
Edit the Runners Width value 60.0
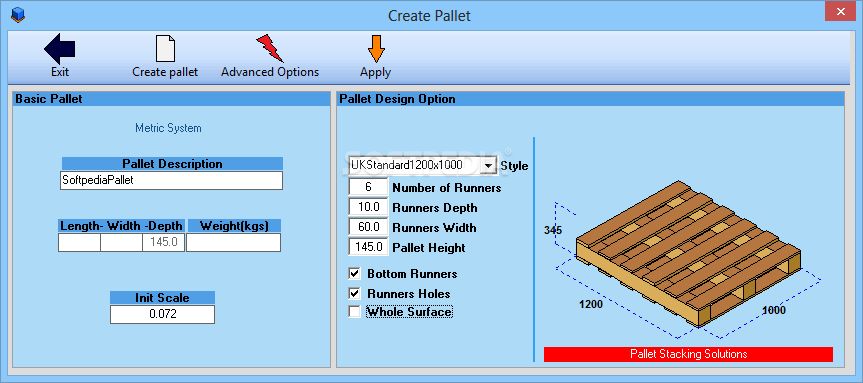point(368,227)
